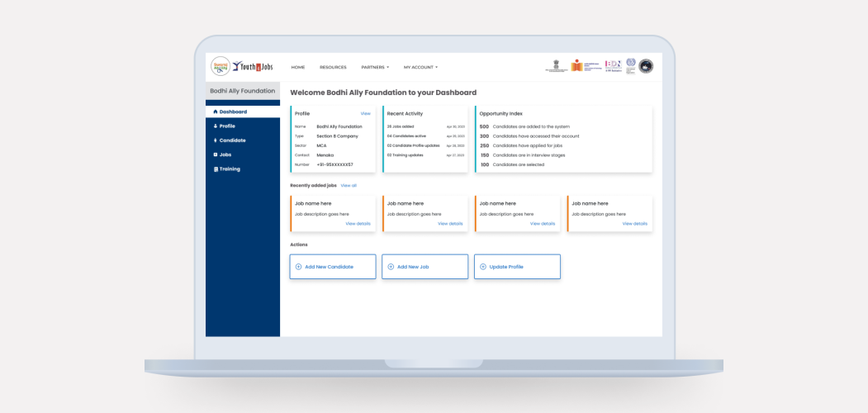The height and width of the screenshot is (413, 868).
Task: Click the dark circular seal logo
Action: point(646,66)
